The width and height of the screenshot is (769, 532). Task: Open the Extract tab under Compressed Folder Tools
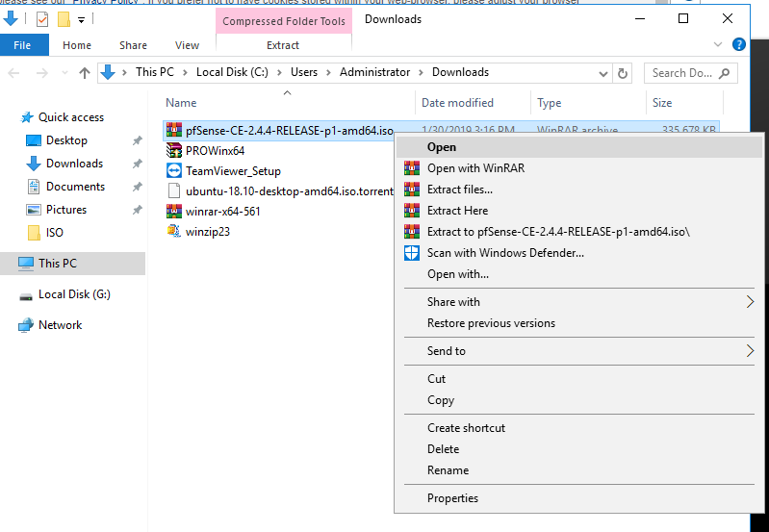point(283,45)
